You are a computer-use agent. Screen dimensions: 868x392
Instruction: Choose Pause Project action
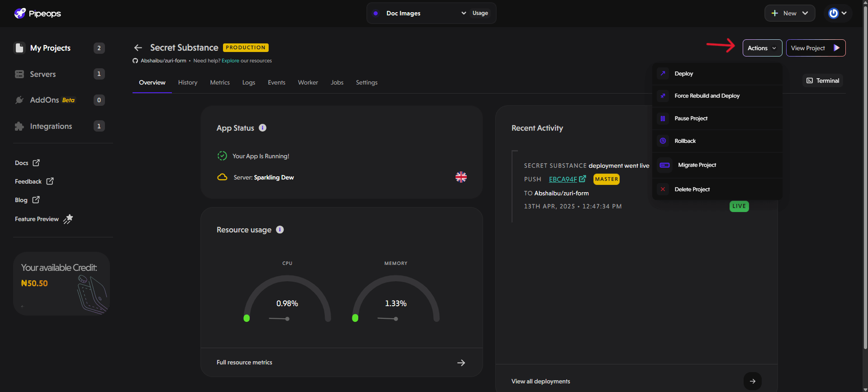tap(717, 118)
